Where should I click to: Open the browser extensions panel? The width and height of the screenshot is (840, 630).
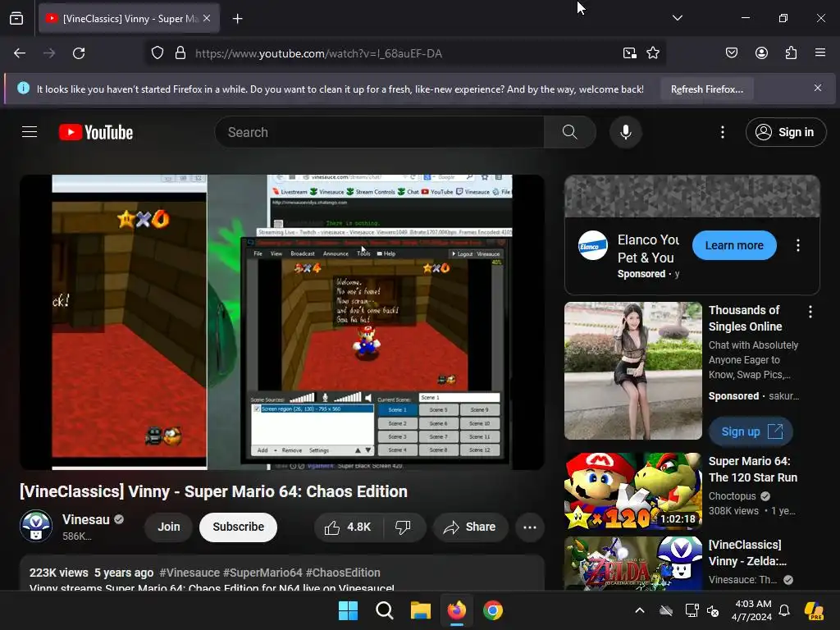pos(791,53)
